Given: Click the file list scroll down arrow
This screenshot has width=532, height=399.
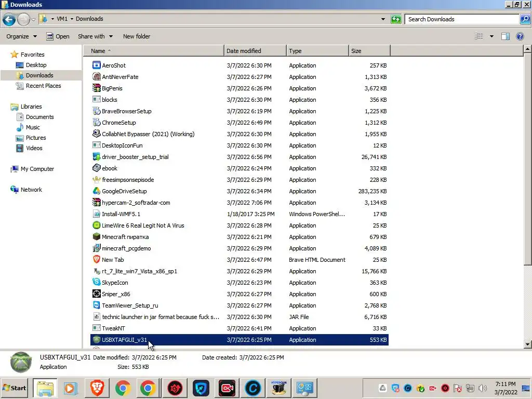Looking at the screenshot, I should click(x=527, y=344).
